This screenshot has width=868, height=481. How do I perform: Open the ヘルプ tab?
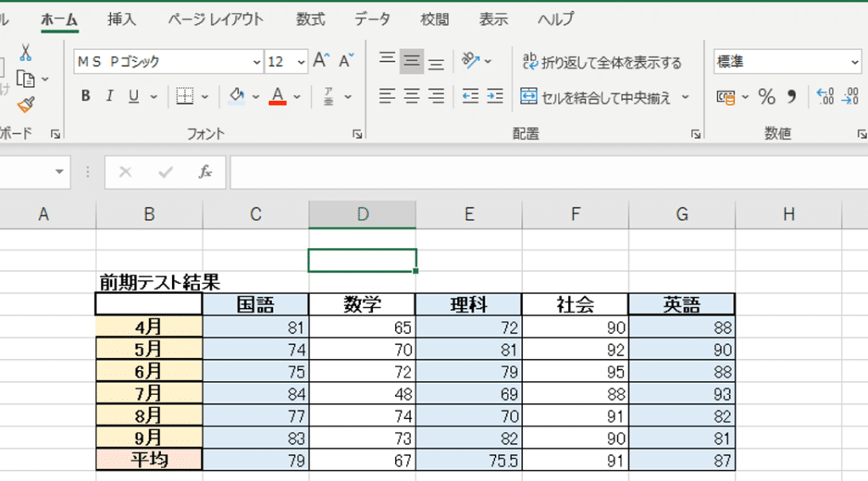(556, 19)
